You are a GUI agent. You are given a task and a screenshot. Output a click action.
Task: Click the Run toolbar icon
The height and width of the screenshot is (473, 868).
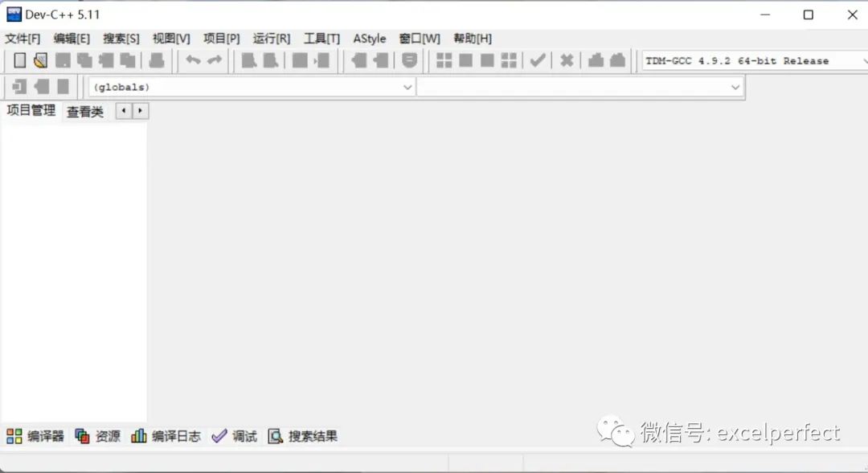click(465, 60)
